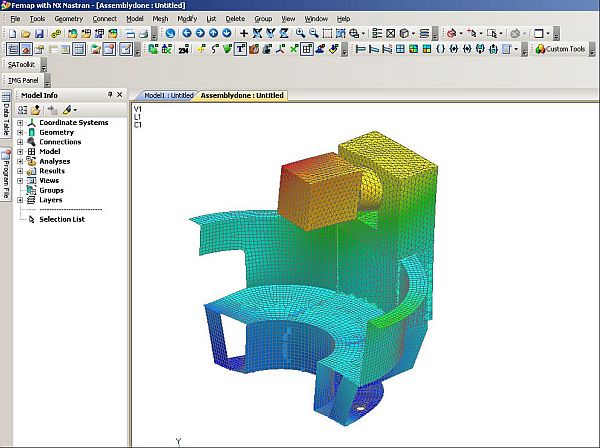Click the red box in the meshed model
Image resolution: width=600 pixels, height=448 pixels.
tap(320, 191)
